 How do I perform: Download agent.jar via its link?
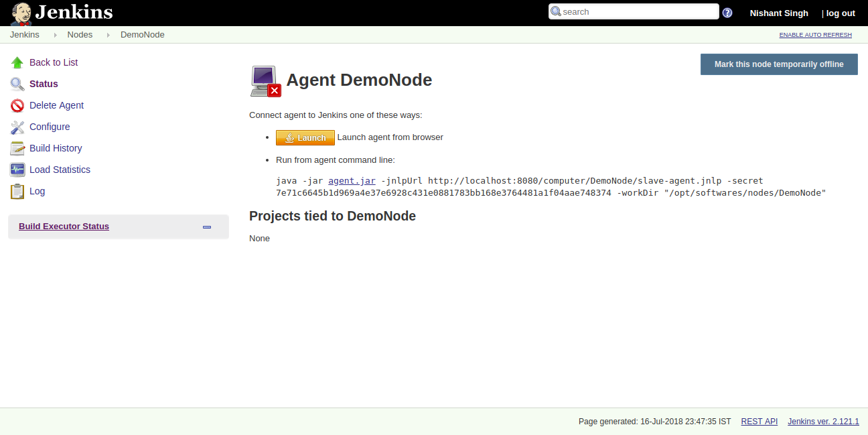352,180
